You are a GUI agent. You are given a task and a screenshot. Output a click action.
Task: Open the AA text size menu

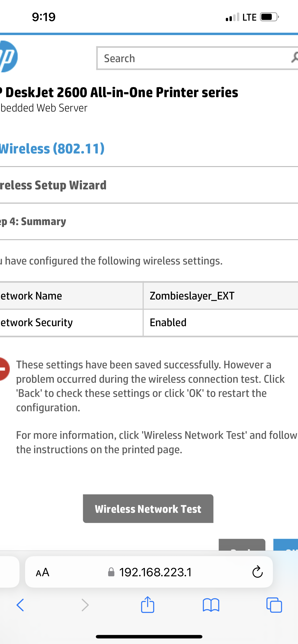[x=42, y=572]
